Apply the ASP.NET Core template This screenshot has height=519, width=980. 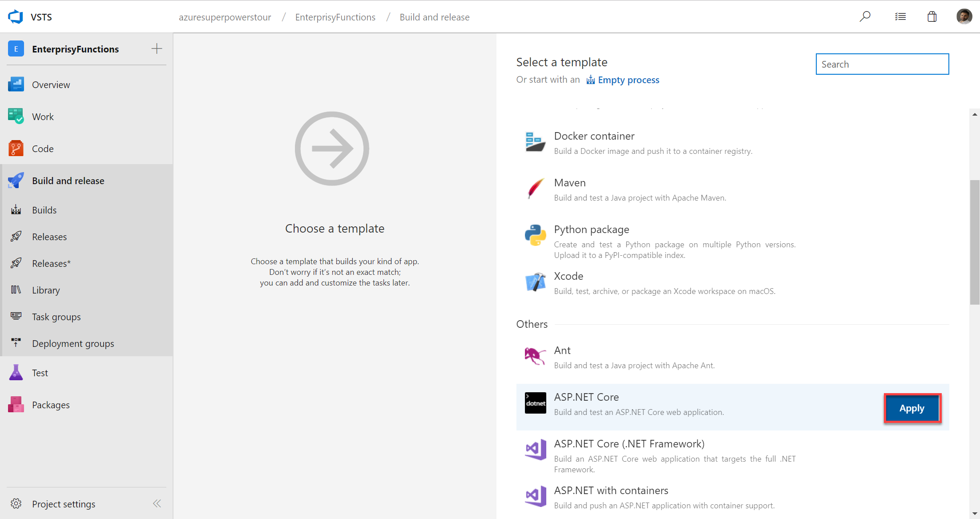pos(912,408)
